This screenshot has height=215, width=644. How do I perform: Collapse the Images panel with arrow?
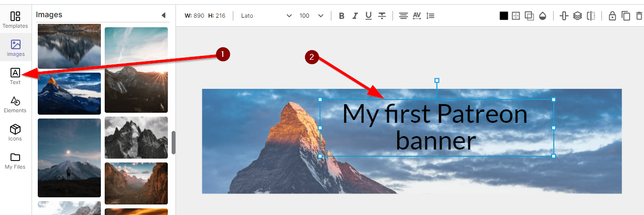(164, 15)
